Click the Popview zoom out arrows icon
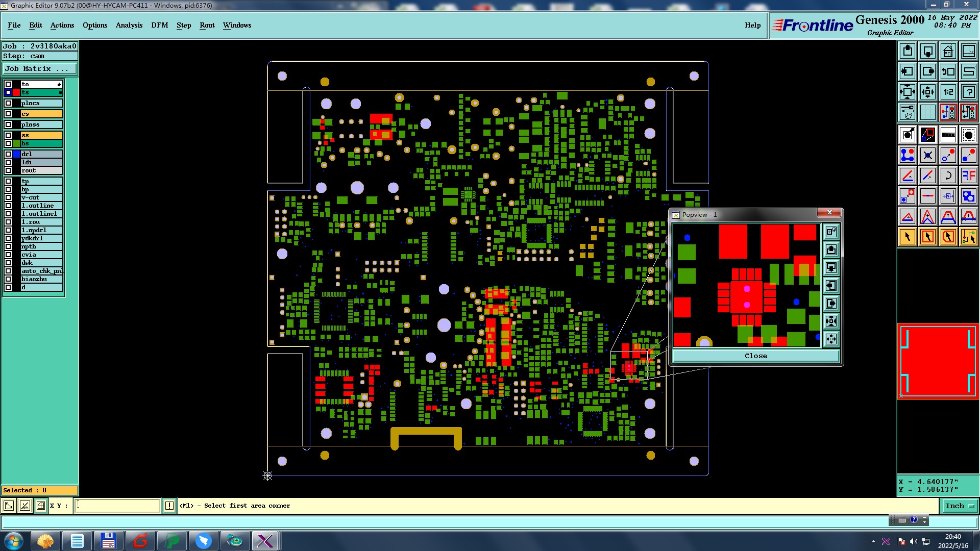This screenshot has height=551, width=980. pos(831,339)
